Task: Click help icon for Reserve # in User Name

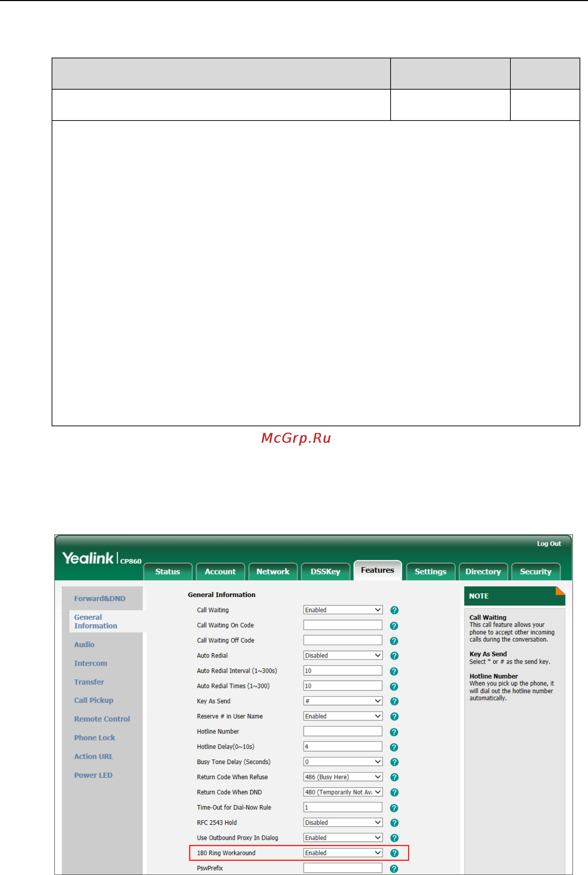Action: [x=394, y=717]
